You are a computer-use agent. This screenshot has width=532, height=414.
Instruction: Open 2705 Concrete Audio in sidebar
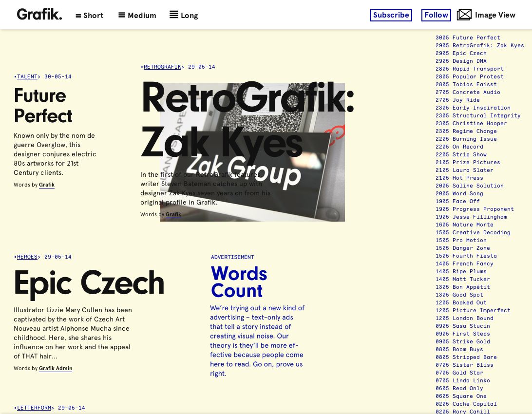click(x=468, y=92)
